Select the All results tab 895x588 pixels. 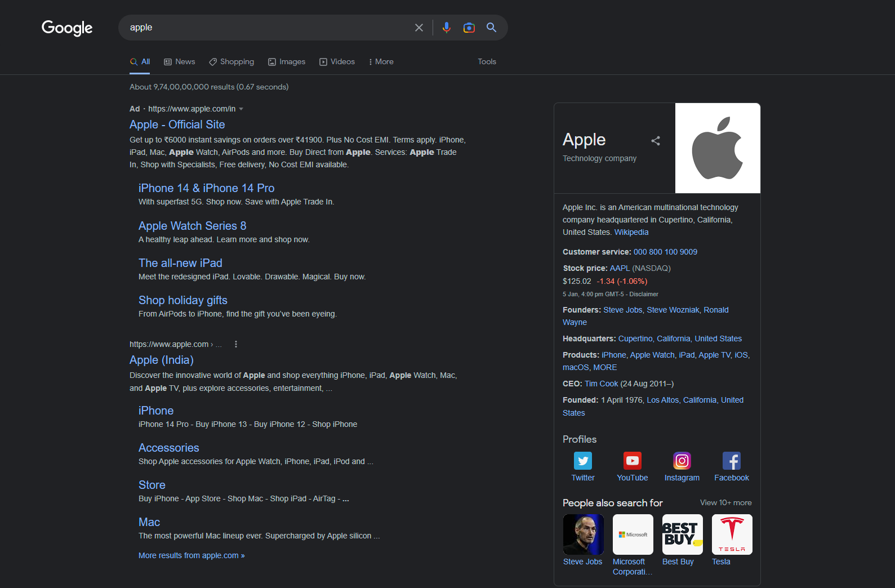pos(140,61)
